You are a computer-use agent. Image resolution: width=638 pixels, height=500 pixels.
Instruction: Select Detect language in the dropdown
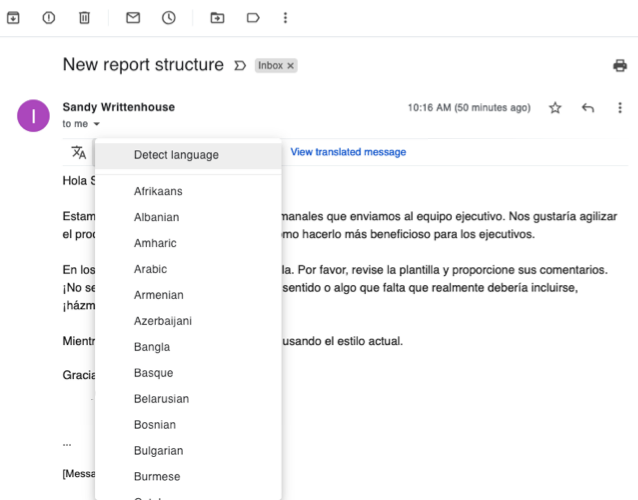[176, 155]
